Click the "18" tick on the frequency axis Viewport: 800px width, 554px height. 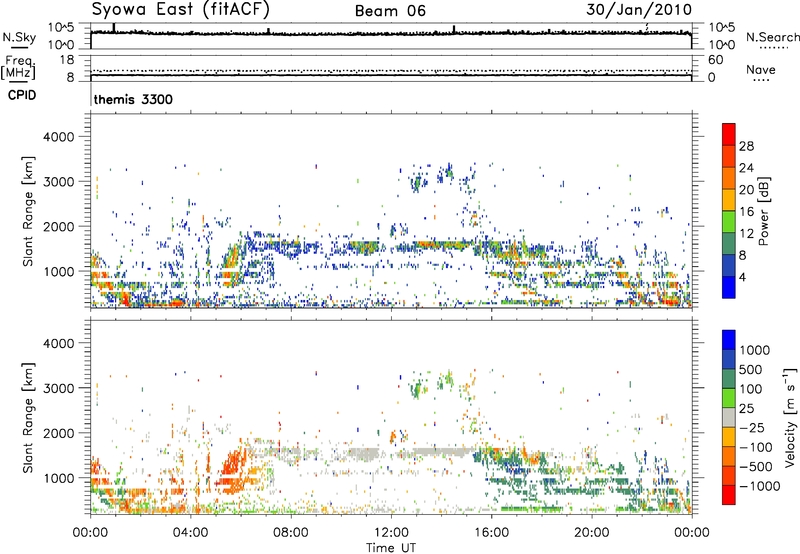tap(67, 60)
